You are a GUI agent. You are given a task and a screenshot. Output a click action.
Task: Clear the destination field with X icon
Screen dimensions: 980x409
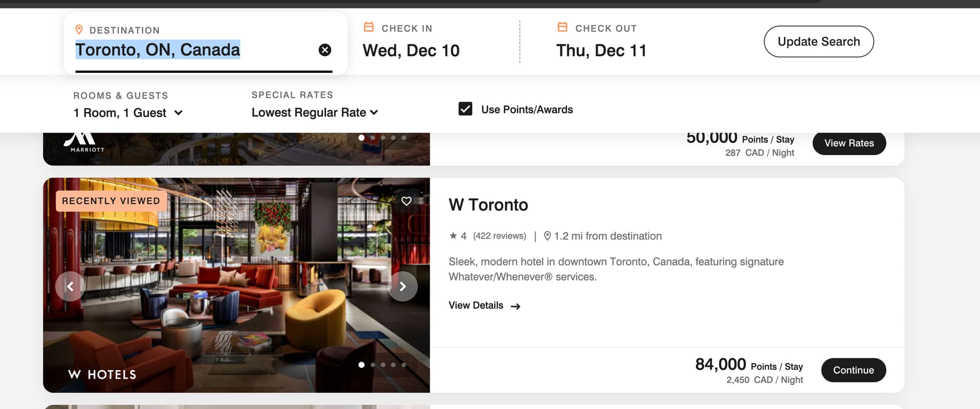point(325,49)
